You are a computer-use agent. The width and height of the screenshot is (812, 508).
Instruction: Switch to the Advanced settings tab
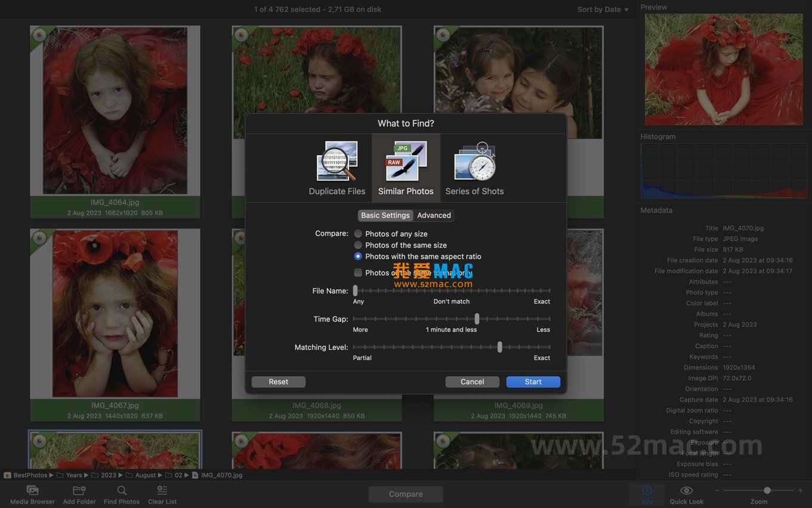click(434, 215)
